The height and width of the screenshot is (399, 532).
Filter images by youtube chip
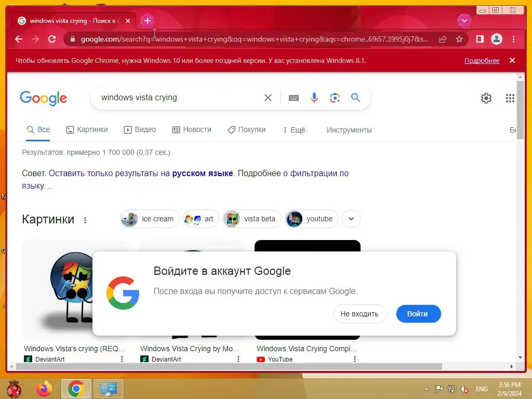(x=312, y=219)
